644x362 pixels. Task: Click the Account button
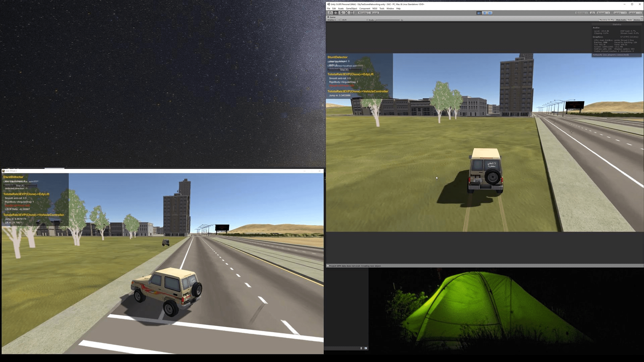coord(603,13)
